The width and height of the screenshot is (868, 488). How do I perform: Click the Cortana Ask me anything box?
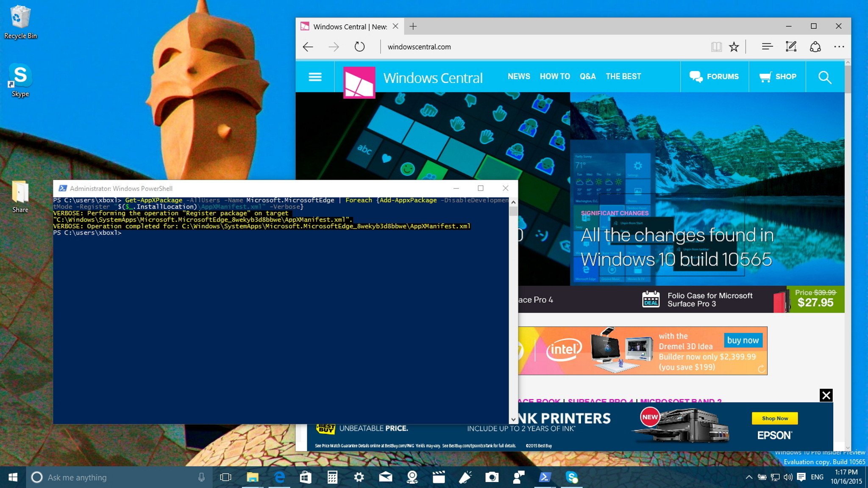pyautogui.click(x=119, y=477)
